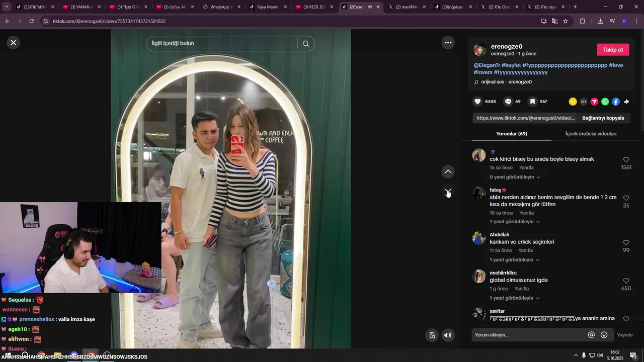
Task: Go to previous video with up arrow
Action: pyautogui.click(x=448, y=171)
